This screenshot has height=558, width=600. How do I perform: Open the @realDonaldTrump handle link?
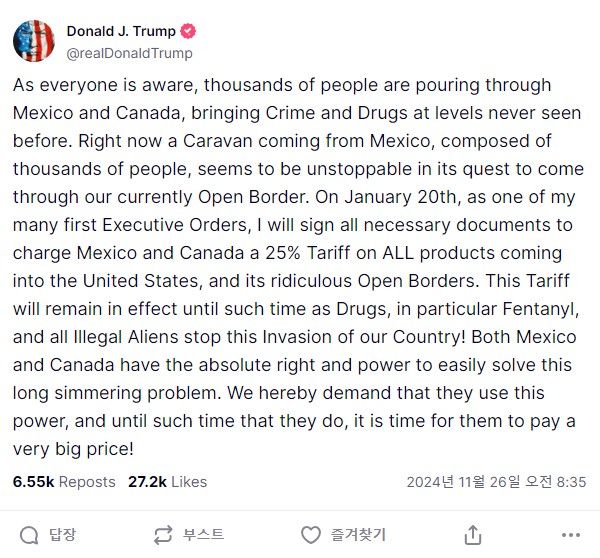129,53
